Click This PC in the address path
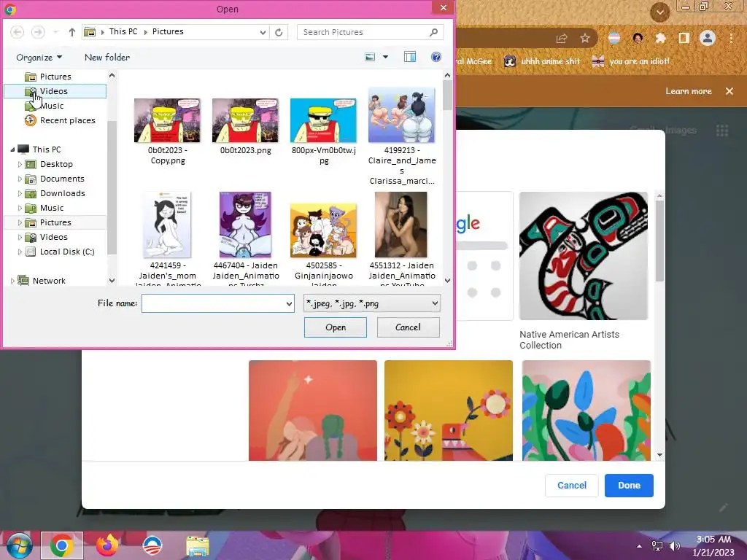This screenshot has width=747, height=560. coord(123,31)
